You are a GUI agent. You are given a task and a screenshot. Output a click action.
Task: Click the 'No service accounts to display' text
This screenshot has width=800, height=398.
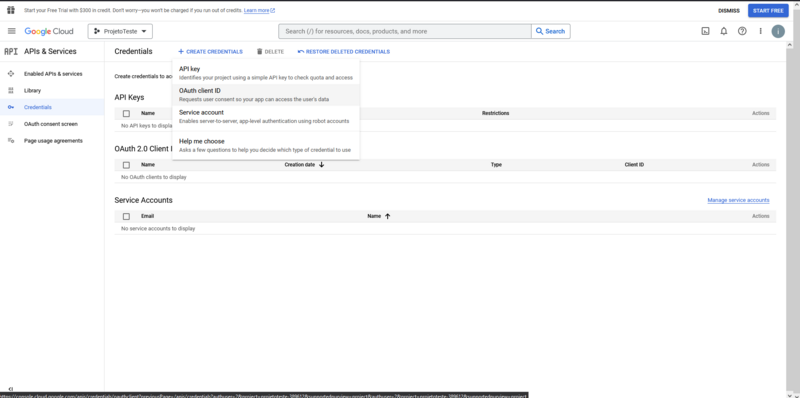click(x=158, y=229)
